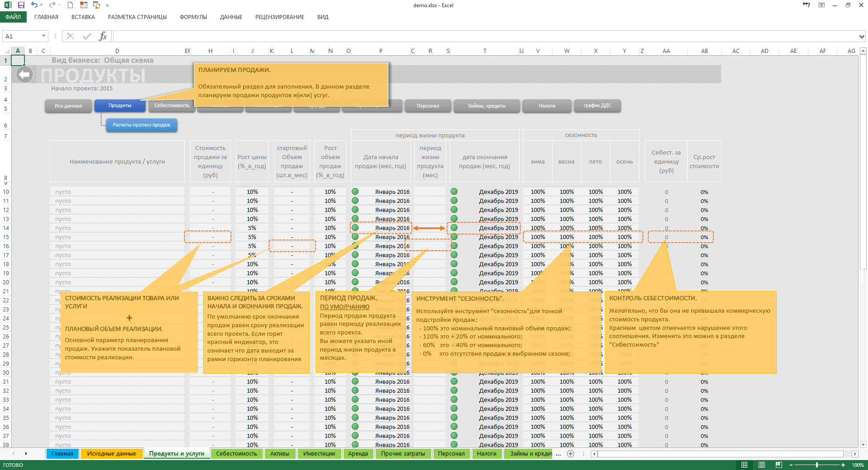Click the Займы, кредиты navigation button

pyautogui.click(x=486, y=106)
